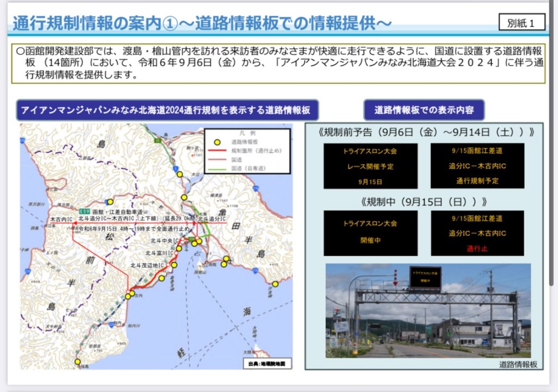Select the easternmost yellow road-board marker
This screenshot has width=558, height=392.
[275, 284]
